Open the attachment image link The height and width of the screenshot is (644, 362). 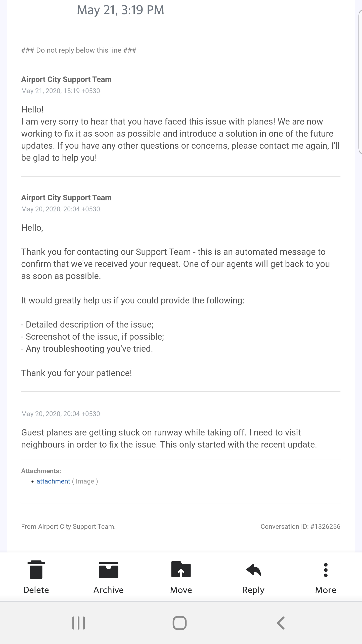click(53, 481)
